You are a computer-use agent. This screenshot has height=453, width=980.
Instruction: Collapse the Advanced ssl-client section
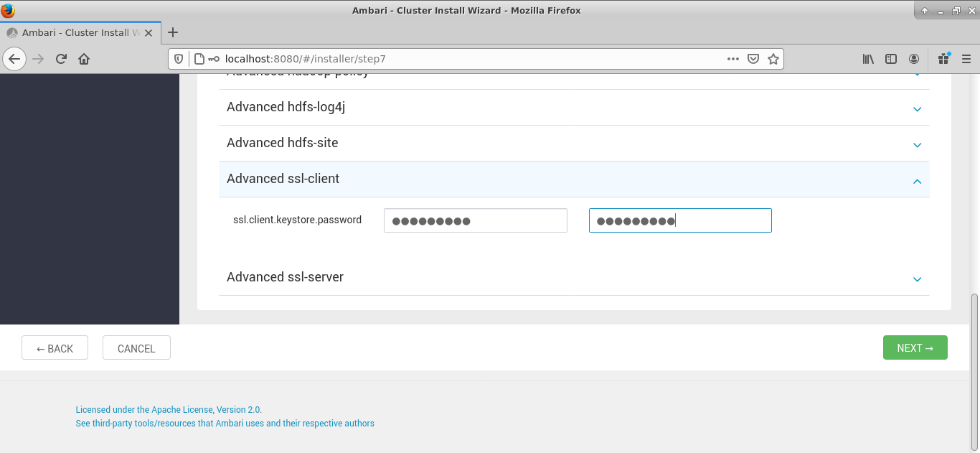[574, 179]
